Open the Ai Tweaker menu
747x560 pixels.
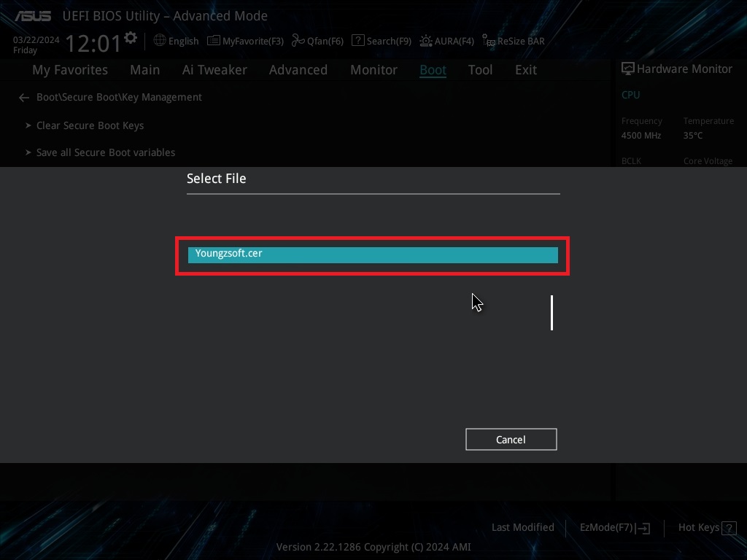(x=214, y=70)
